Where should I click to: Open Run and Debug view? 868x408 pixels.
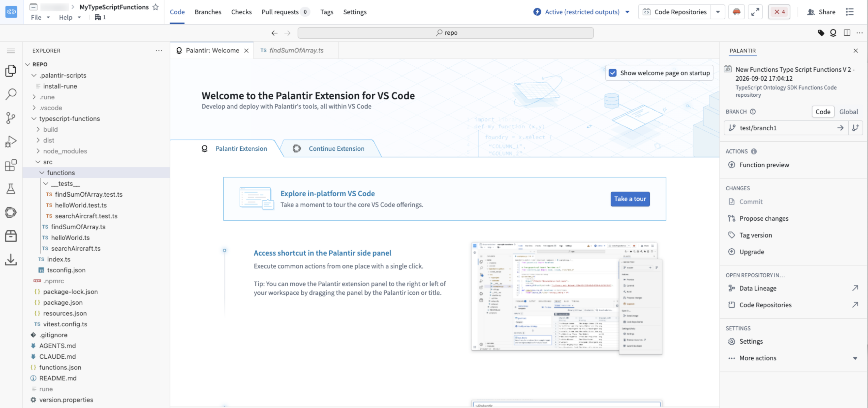[11, 142]
